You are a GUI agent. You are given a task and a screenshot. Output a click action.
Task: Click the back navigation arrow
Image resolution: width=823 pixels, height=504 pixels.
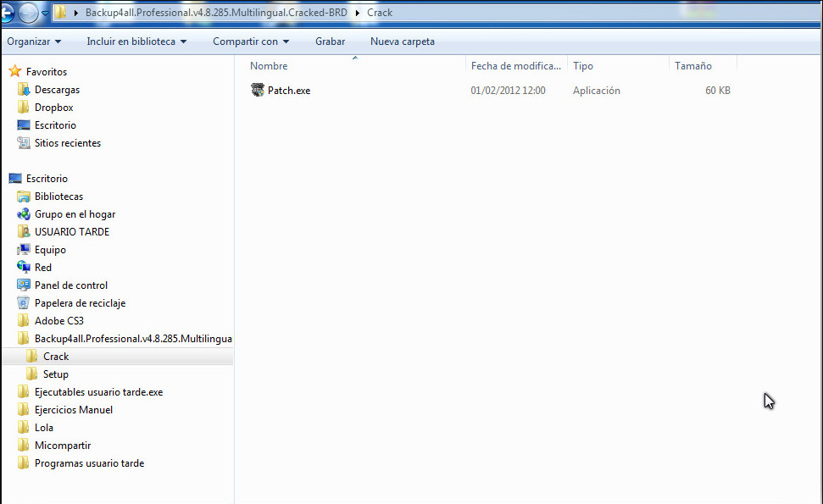coord(7,13)
